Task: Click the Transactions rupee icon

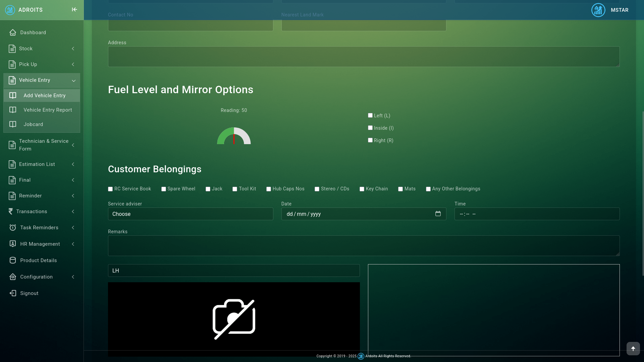Action: 11,212
